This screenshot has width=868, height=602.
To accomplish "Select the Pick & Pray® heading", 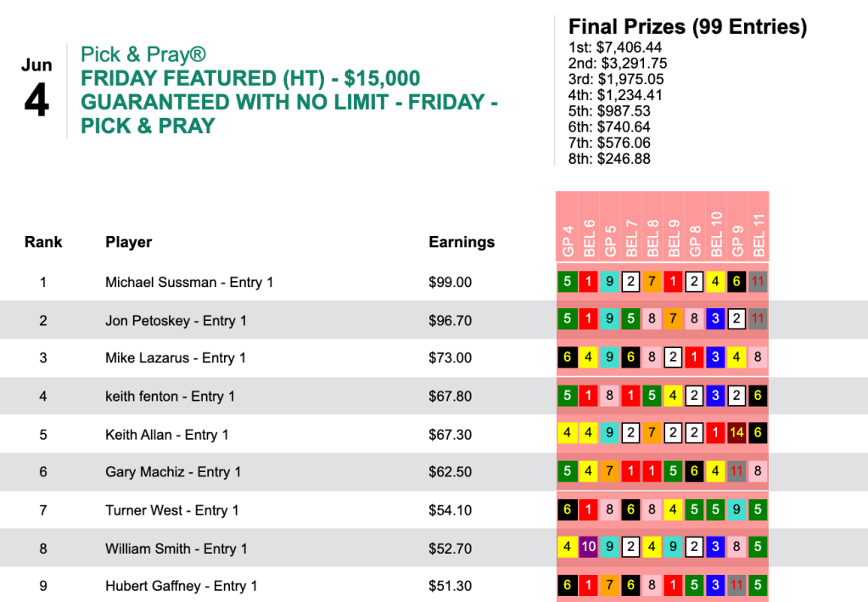I will click(x=143, y=55).
